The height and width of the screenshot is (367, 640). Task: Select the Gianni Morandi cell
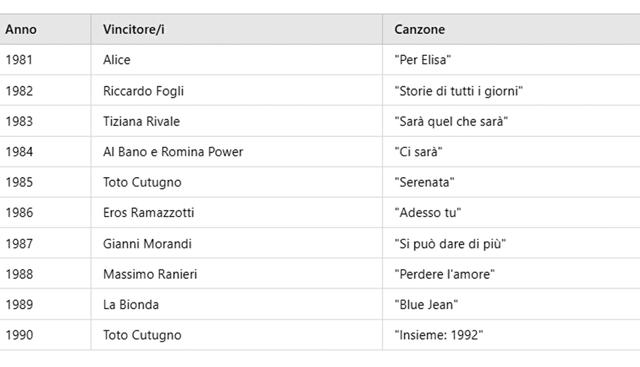(237, 243)
